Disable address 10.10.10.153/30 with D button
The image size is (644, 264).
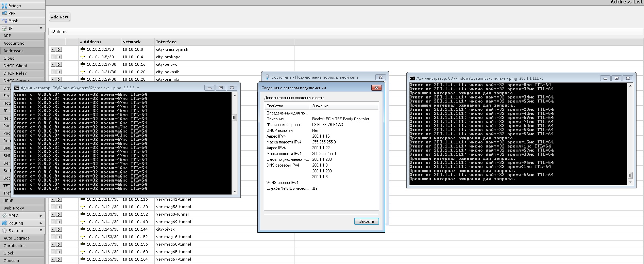[59, 237]
